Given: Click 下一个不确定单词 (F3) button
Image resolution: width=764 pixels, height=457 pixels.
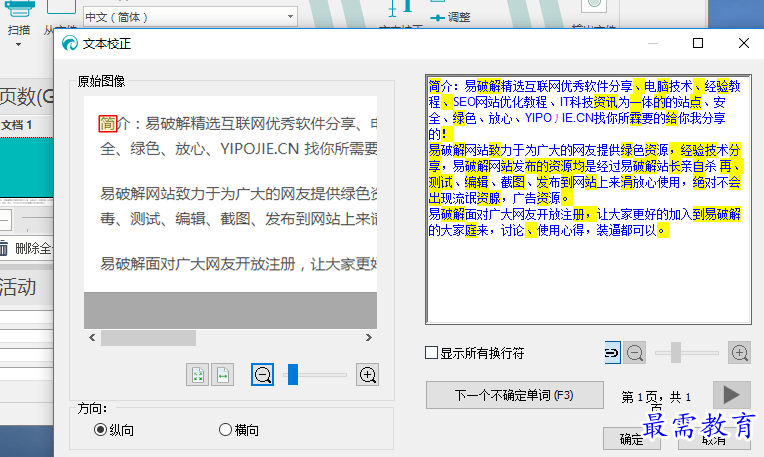Looking at the screenshot, I should coord(515,395).
